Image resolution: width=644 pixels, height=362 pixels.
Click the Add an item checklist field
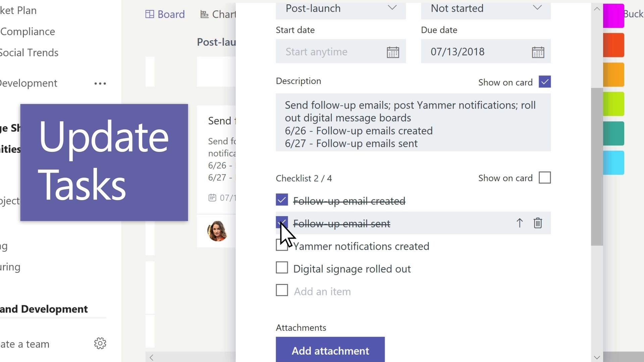(322, 291)
